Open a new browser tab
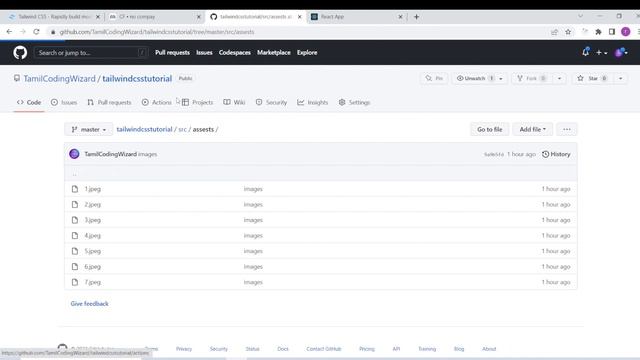The width and height of the screenshot is (640, 360). [x=416, y=17]
